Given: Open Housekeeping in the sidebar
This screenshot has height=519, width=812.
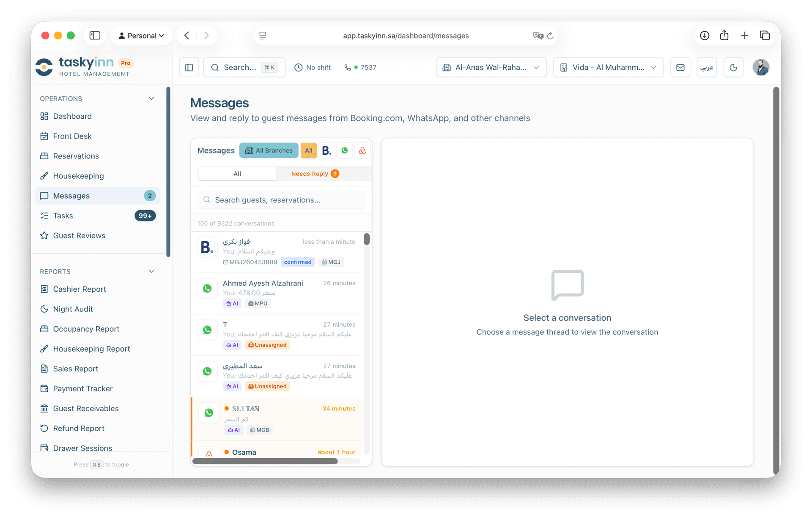Looking at the screenshot, I should (x=78, y=176).
